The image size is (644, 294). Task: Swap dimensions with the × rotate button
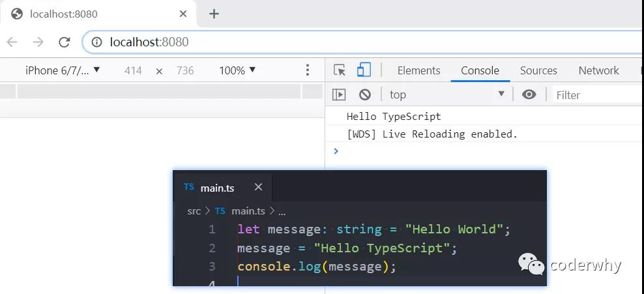click(x=159, y=71)
